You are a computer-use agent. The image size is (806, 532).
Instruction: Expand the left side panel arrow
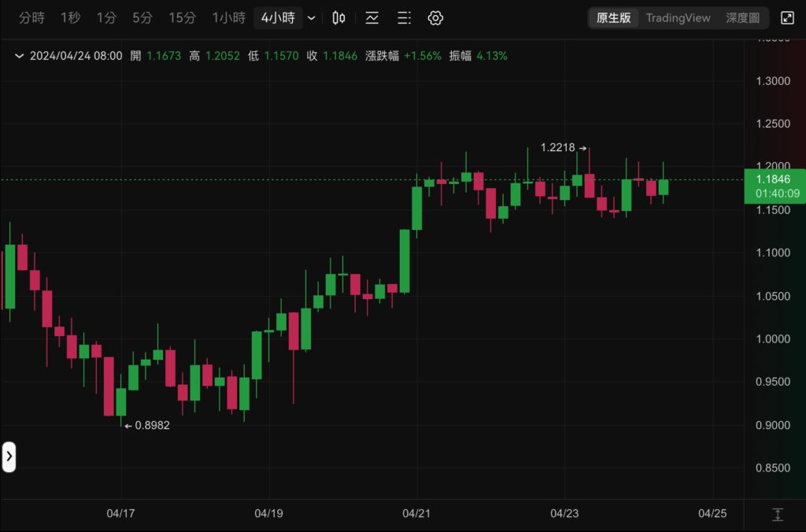[9, 456]
